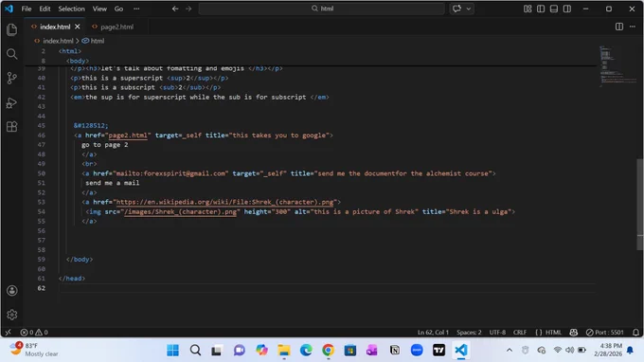
Task: Click the sticky scroll <body> line
Action: coord(78,61)
